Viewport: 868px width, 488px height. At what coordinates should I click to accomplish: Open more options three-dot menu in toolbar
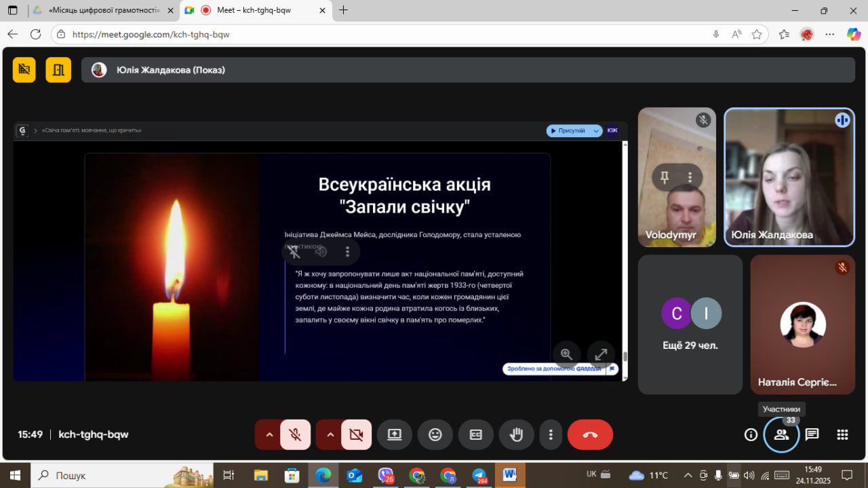click(551, 435)
